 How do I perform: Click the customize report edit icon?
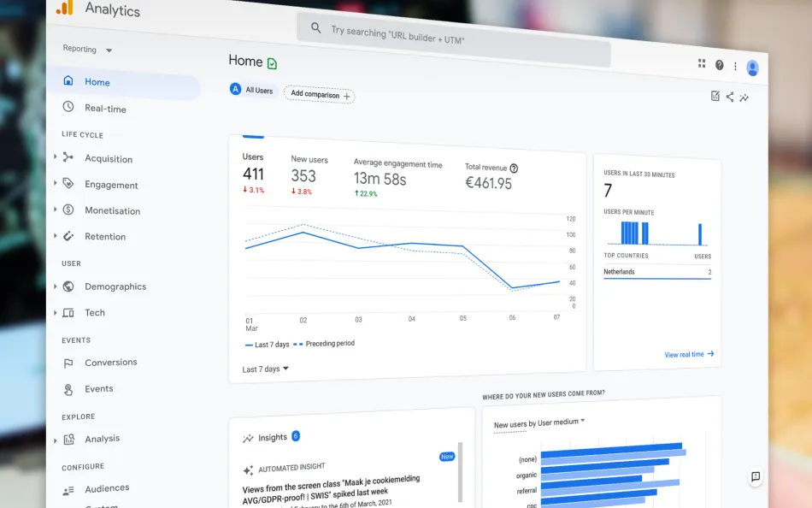715,96
